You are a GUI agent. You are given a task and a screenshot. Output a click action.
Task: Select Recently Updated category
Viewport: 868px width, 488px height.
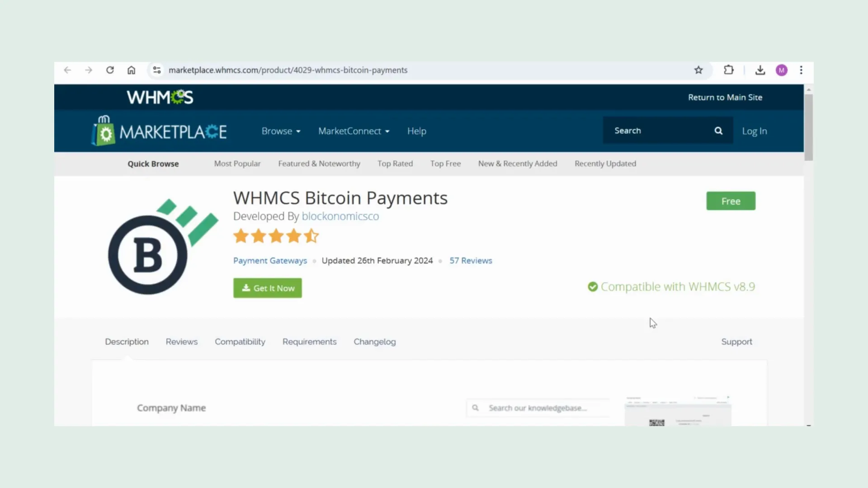coord(605,164)
